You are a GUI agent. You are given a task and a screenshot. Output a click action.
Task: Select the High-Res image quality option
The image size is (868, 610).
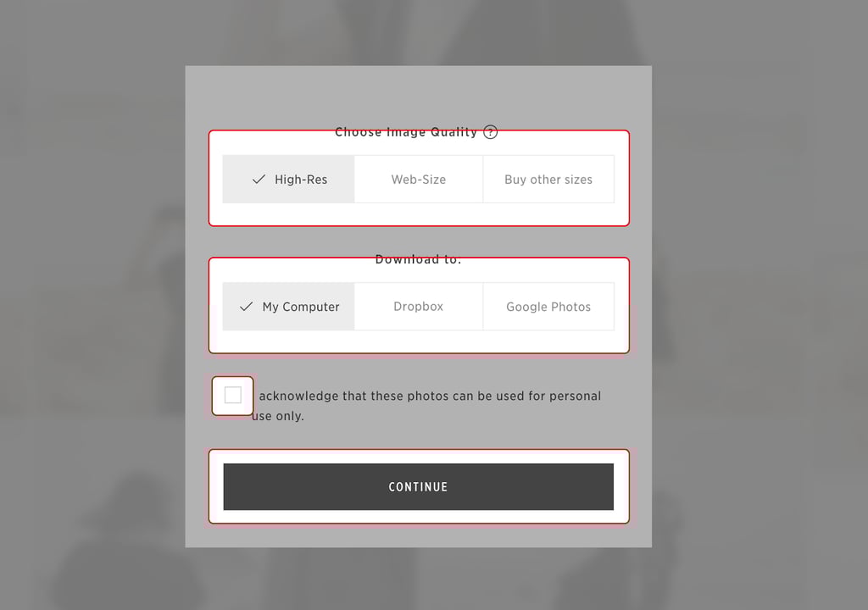[288, 180]
